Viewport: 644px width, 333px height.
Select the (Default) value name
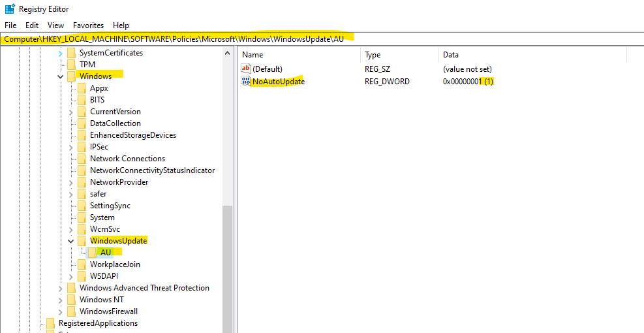pos(268,69)
